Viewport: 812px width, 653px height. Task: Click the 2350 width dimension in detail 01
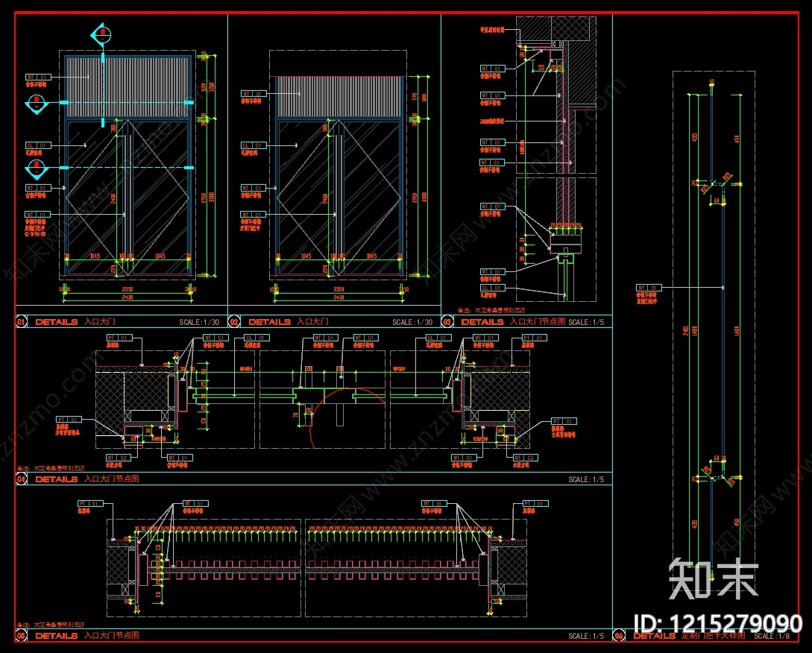pyautogui.click(x=128, y=289)
